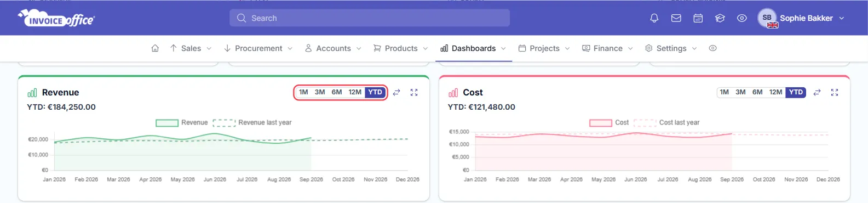Select 12M range on Cost chart
The image size is (868, 203).
click(775, 92)
